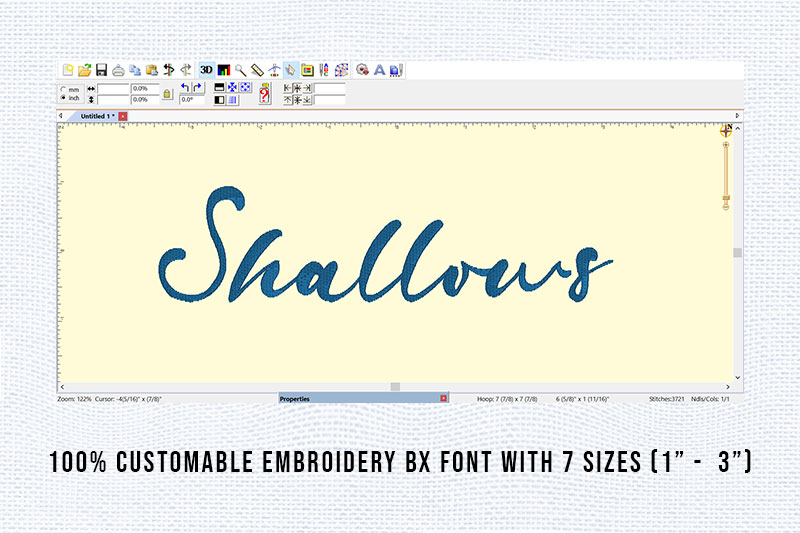The image size is (800, 533).
Task: Click the lower alignment value field
Action: pyautogui.click(x=330, y=100)
